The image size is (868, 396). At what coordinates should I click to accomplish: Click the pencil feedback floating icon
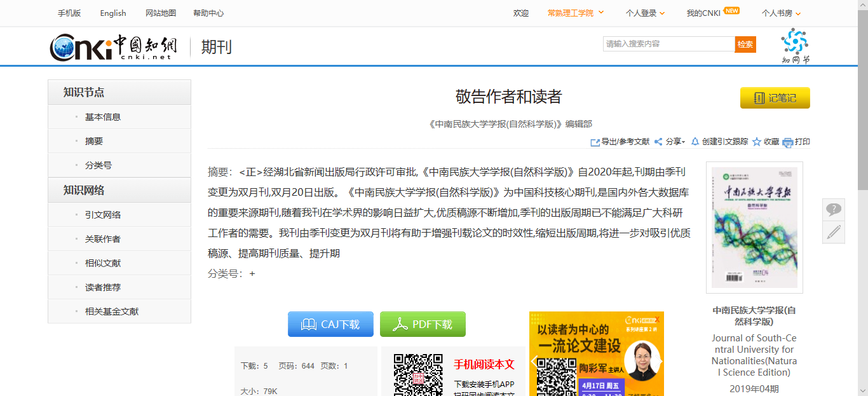pyautogui.click(x=833, y=232)
